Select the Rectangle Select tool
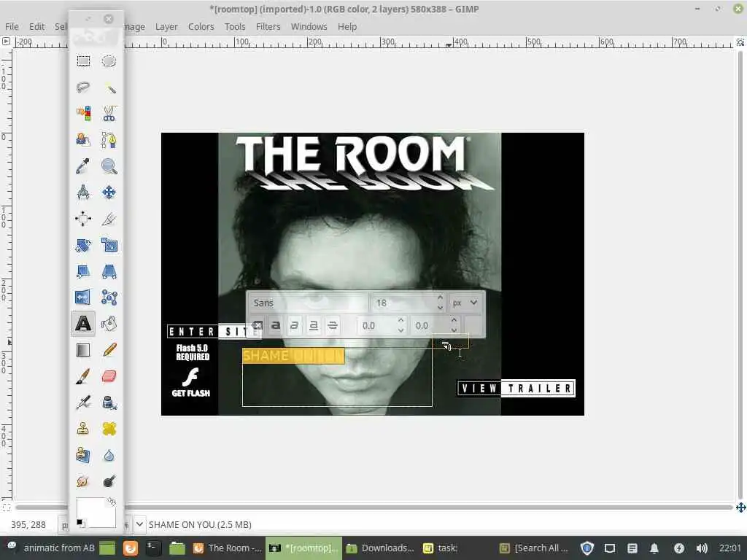The image size is (747, 560). (83, 61)
